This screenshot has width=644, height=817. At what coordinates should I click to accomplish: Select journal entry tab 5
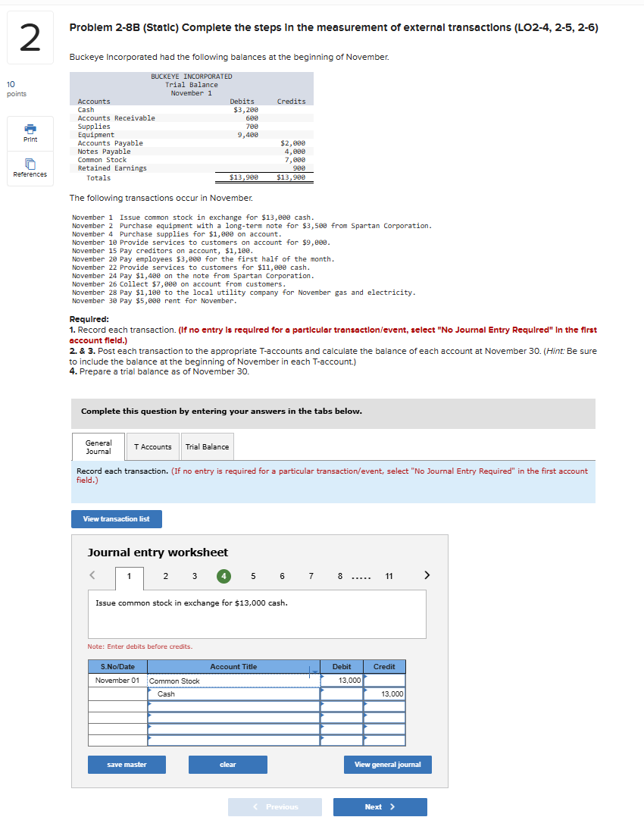[253, 576]
